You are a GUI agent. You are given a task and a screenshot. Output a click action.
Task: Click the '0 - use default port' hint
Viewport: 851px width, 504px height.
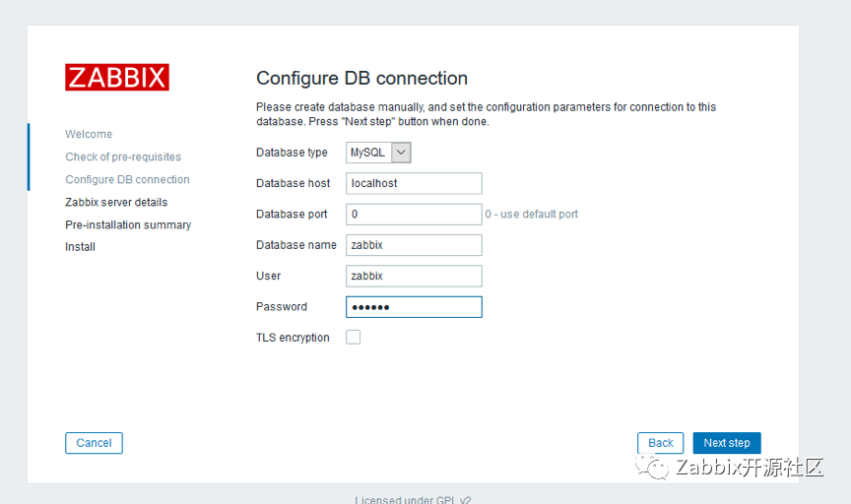pos(531,215)
